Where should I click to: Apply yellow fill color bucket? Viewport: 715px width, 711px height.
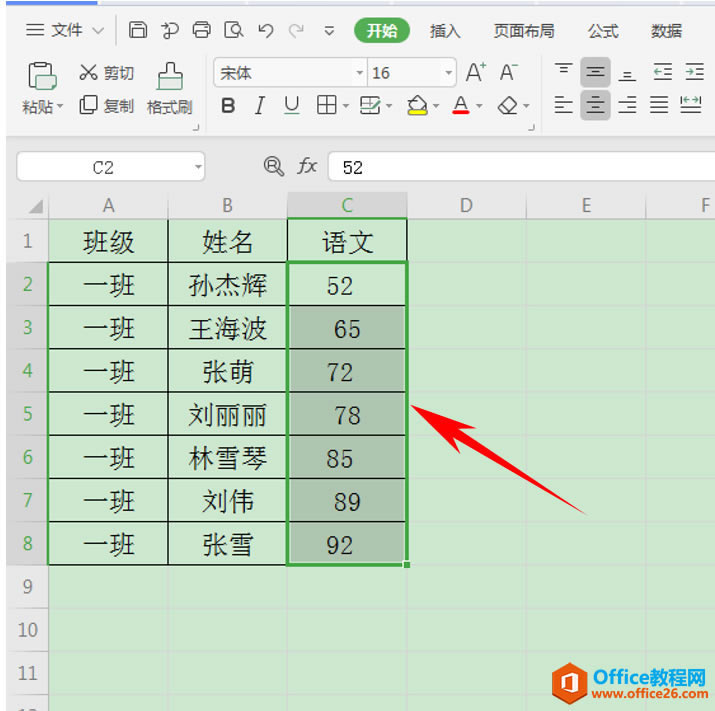(417, 105)
